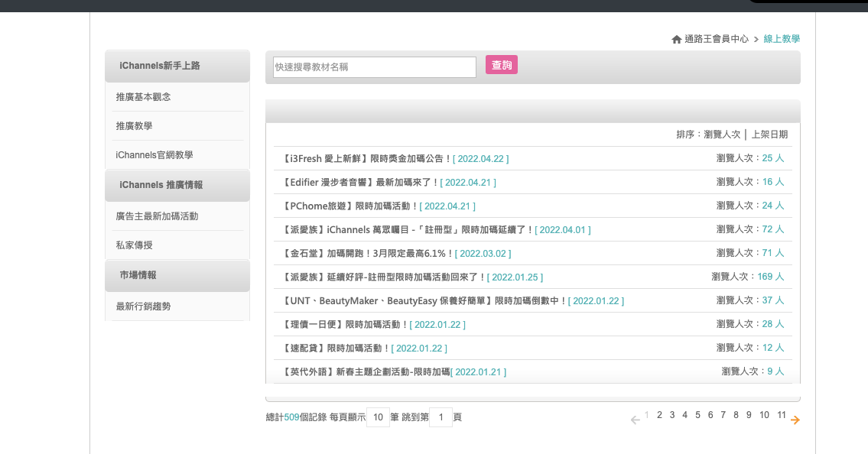This screenshot has width=868, height=454.
Task: Click the 169 人 view count
Action: (x=771, y=277)
